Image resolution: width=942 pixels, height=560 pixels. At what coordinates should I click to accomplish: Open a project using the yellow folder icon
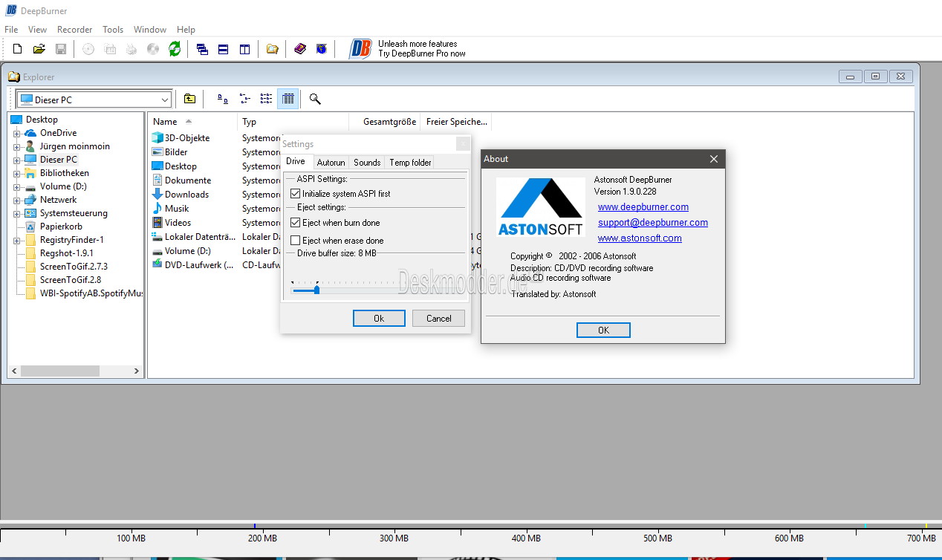pyautogui.click(x=39, y=49)
